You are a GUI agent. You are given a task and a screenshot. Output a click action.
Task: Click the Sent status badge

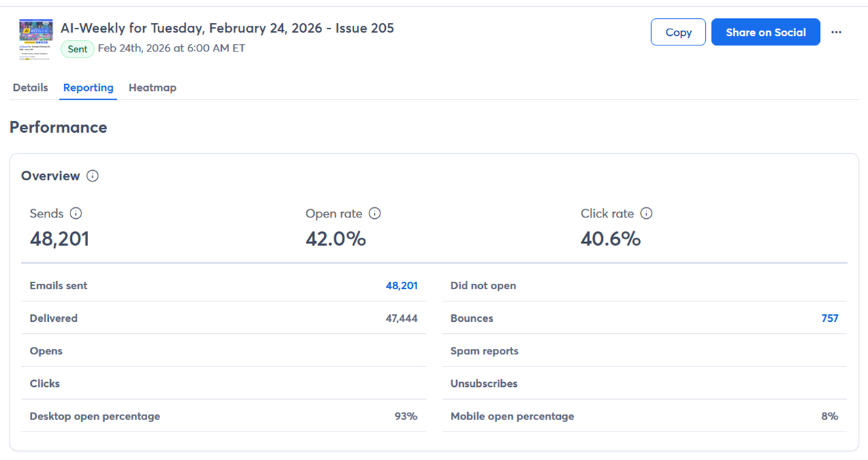pos(77,49)
